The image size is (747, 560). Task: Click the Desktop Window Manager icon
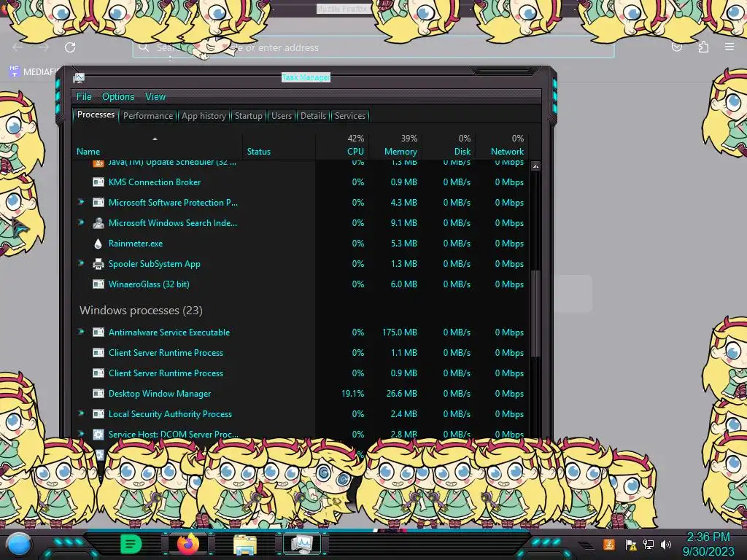[98, 394]
